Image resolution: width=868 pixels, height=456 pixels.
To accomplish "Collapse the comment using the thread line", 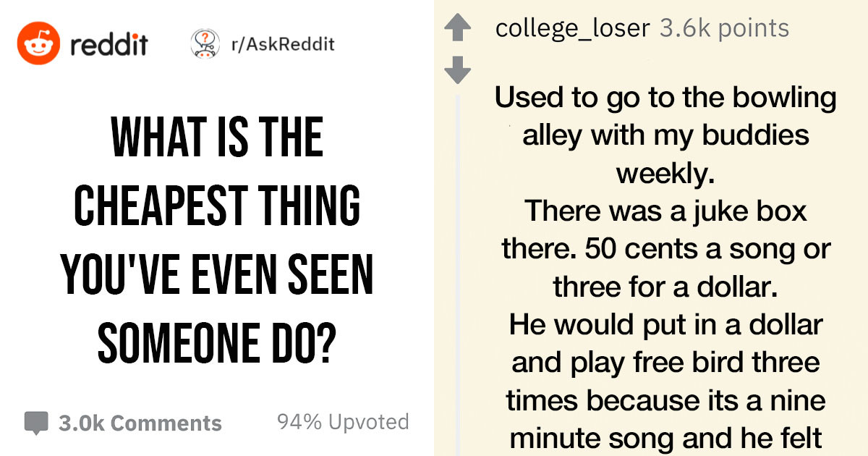I will [x=456, y=275].
